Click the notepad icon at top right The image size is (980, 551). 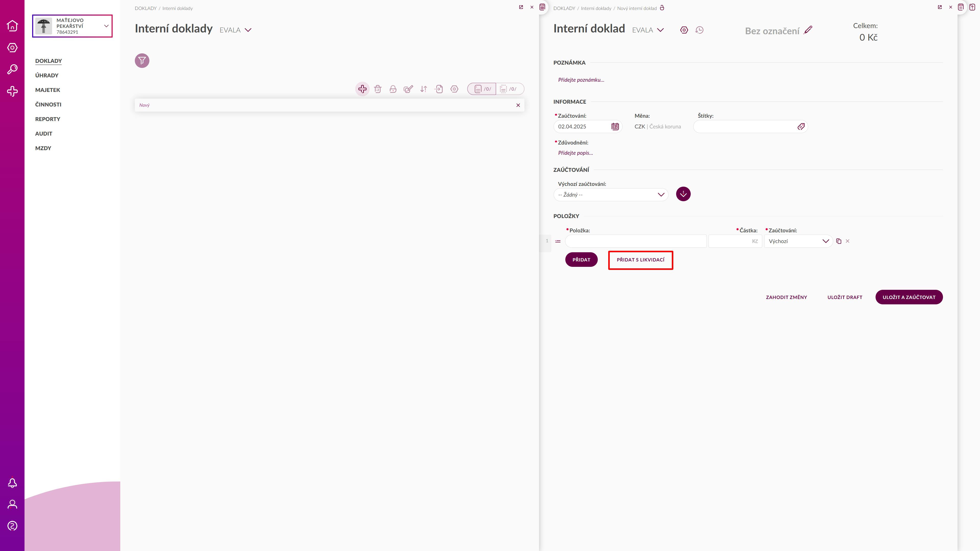point(961,7)
